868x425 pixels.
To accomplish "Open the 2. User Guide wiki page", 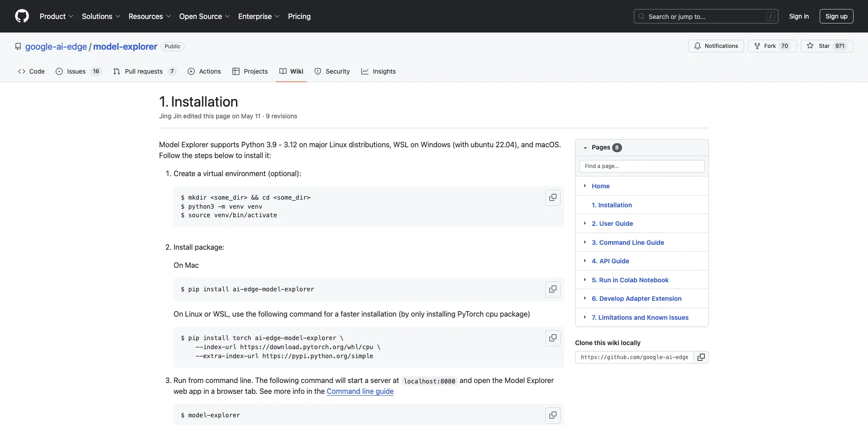I will click(x=612, y=224).
